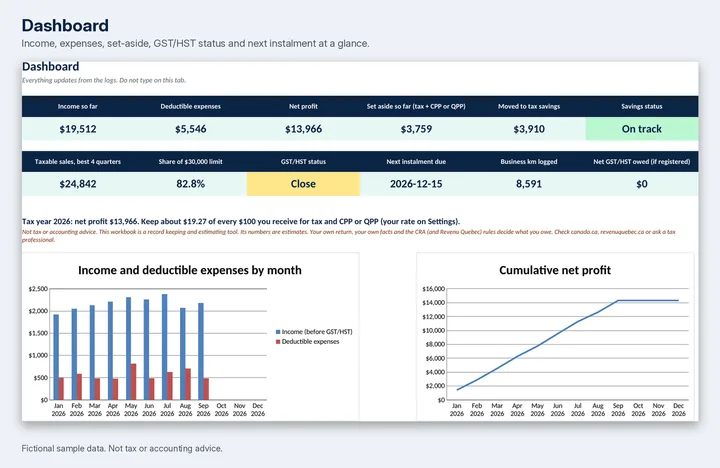Select Taxable sales, best 4 quarters header
This screenshot has width=720, height=468.
(78, 162)
